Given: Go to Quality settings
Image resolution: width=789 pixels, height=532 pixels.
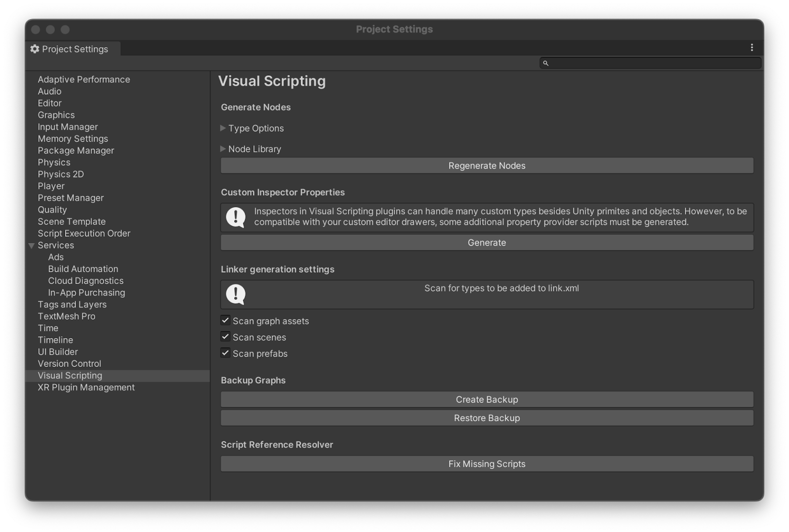Looking at the screenshot, I should point(52,210).
